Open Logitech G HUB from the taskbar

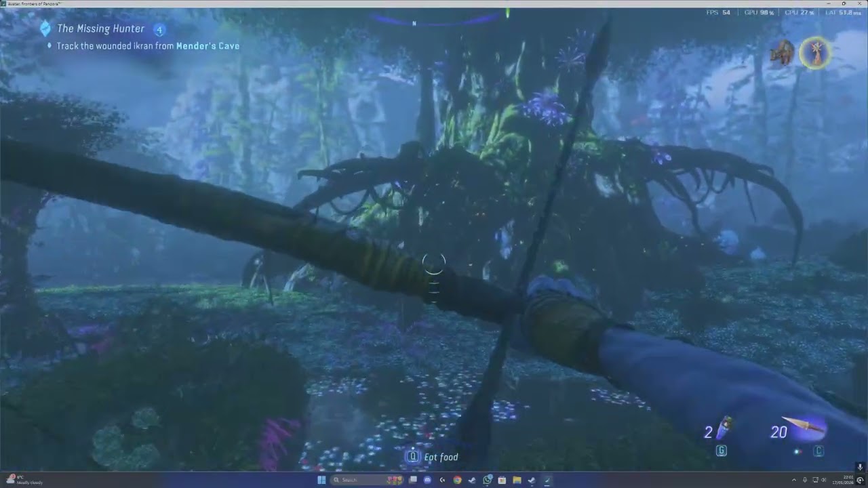click(x=443, y=480)
